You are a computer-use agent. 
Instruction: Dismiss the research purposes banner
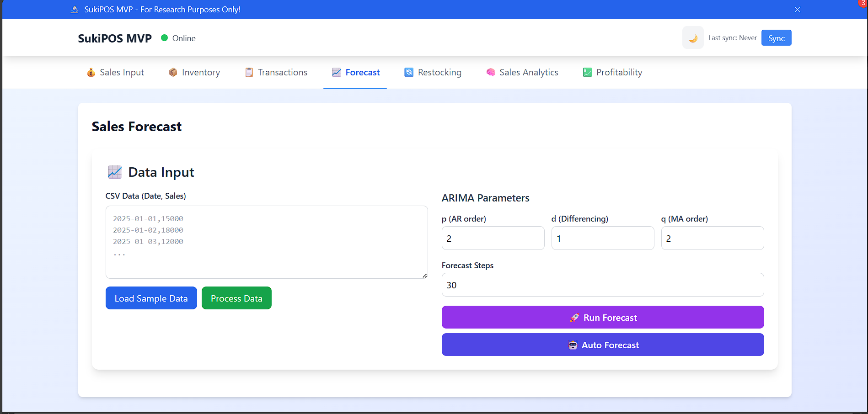click(797, 10)
